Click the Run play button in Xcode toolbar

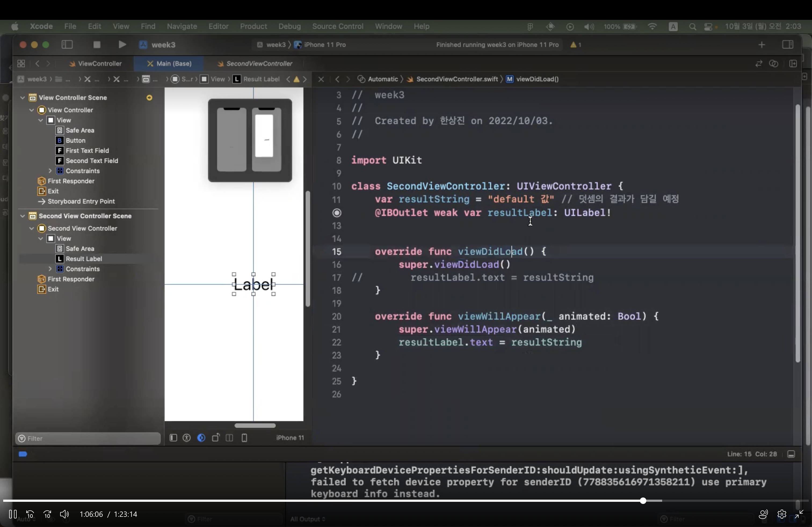point(122,45)
